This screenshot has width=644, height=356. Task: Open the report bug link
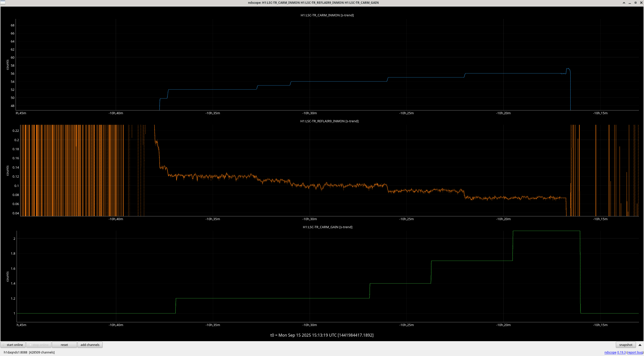click(x=635, y=352)
